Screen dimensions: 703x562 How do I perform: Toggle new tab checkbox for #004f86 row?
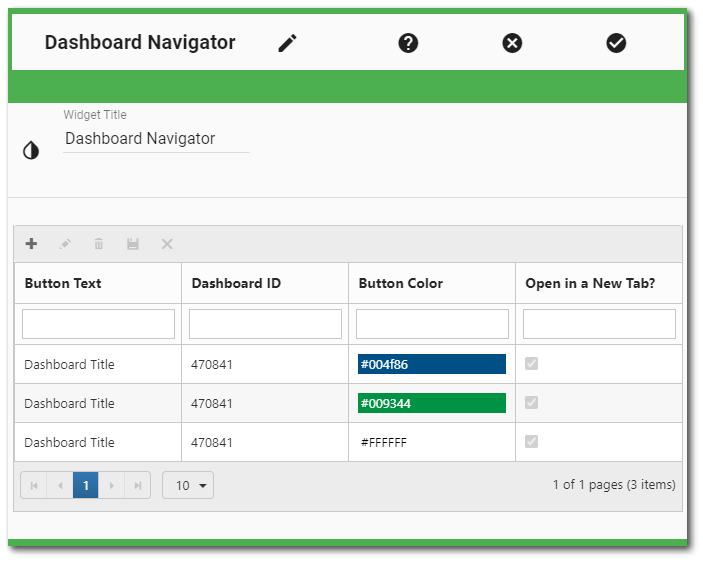(531, 363)
